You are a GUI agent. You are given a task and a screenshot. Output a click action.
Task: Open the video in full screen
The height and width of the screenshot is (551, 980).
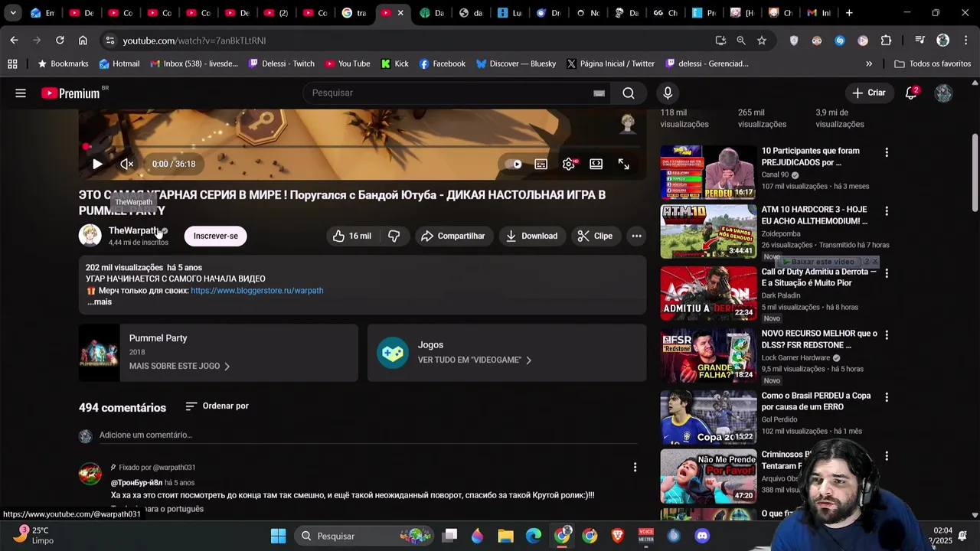click(x=624, y=164)
